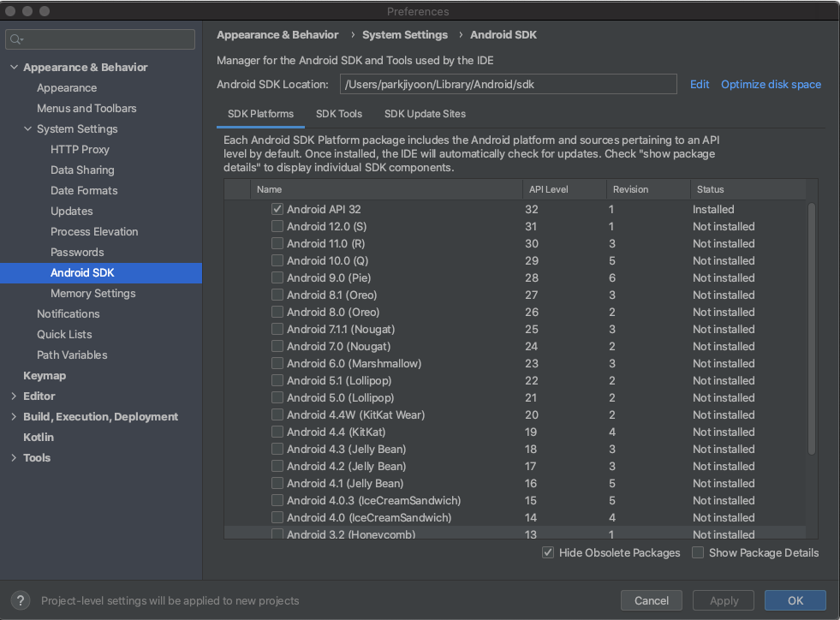Sort by the API Level column header
The width and height of the screenshot is (840, 620).
[x=564, y=189]
